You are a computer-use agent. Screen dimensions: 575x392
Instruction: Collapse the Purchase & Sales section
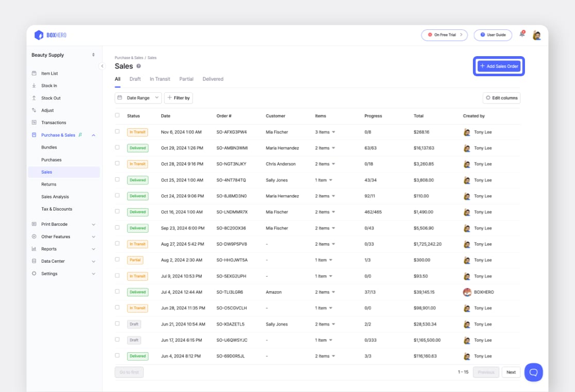click(93, 135)
